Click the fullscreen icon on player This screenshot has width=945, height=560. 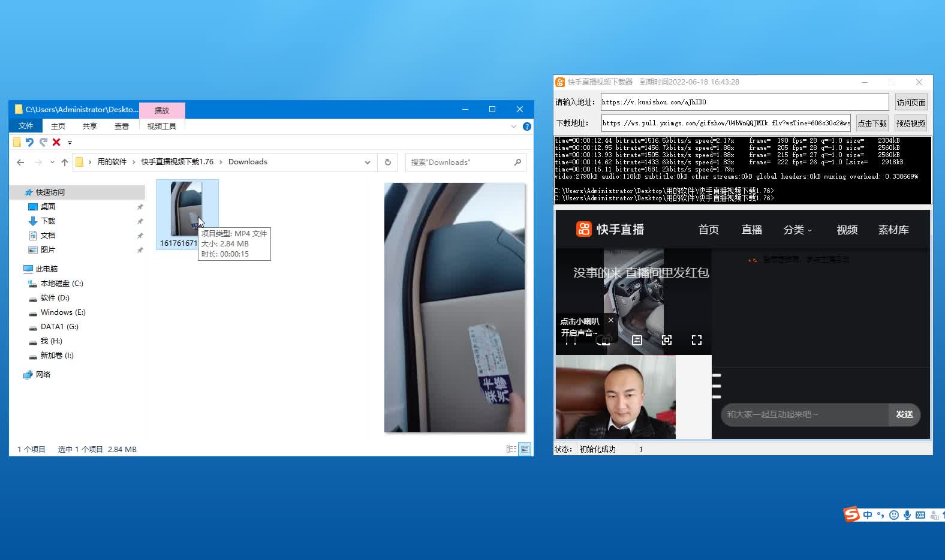[x=697, y=340]
